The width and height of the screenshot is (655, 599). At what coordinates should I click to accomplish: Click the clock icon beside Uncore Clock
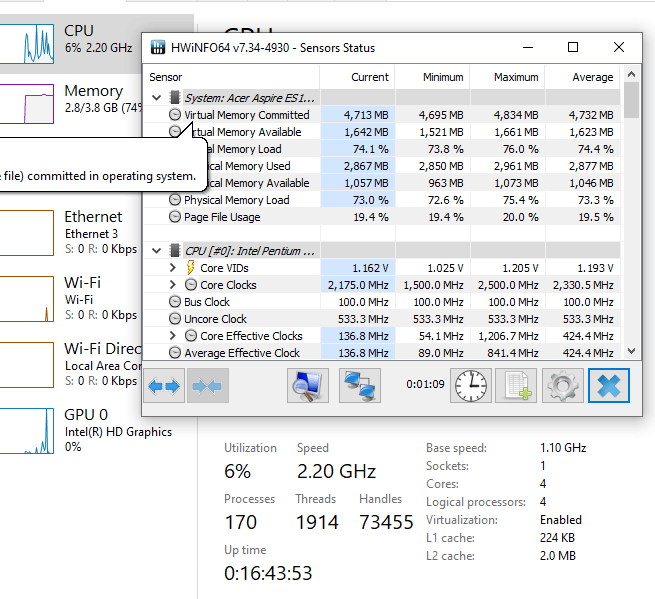coord(175,319)
